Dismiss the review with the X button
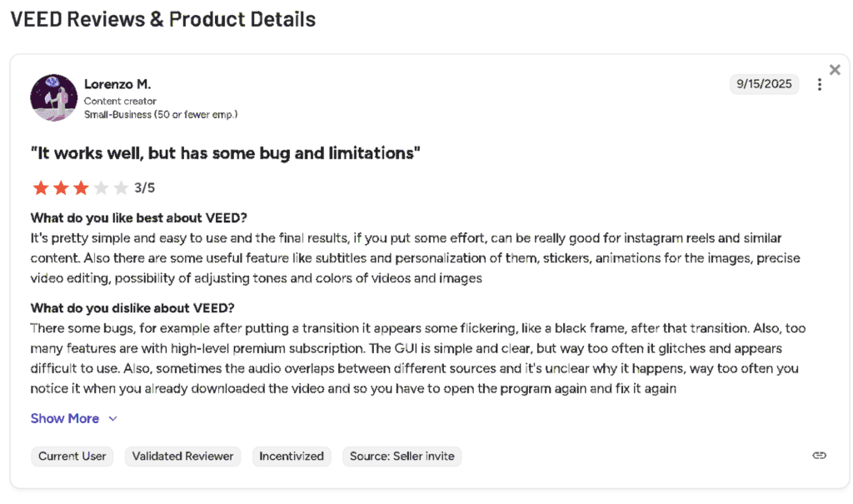 835,69
